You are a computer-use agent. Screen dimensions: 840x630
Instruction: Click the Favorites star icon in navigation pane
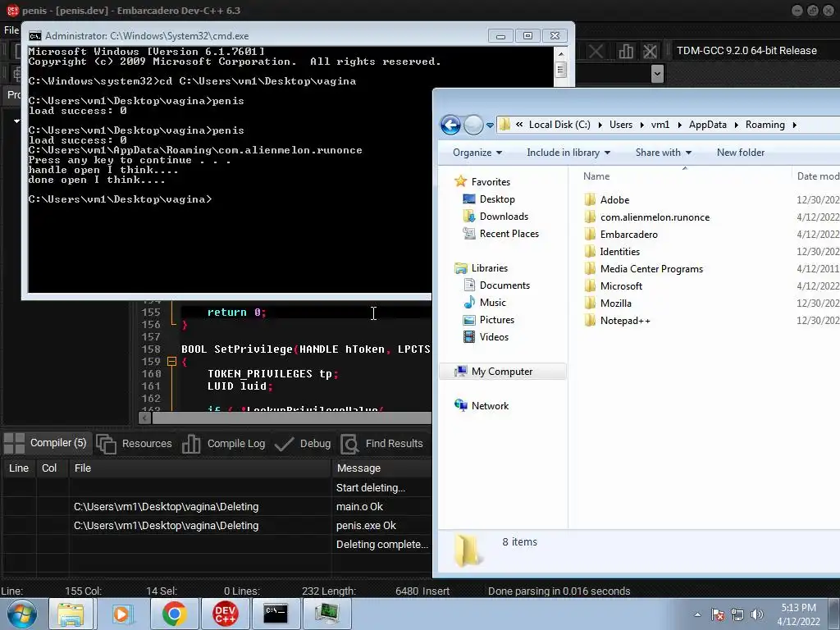click(460, 181)
